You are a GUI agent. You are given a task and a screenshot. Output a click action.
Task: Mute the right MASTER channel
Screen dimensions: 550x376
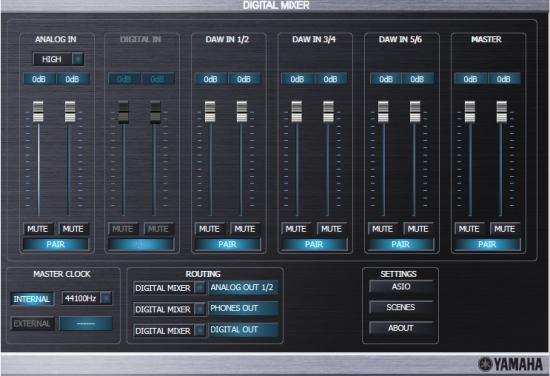(505, 229)
